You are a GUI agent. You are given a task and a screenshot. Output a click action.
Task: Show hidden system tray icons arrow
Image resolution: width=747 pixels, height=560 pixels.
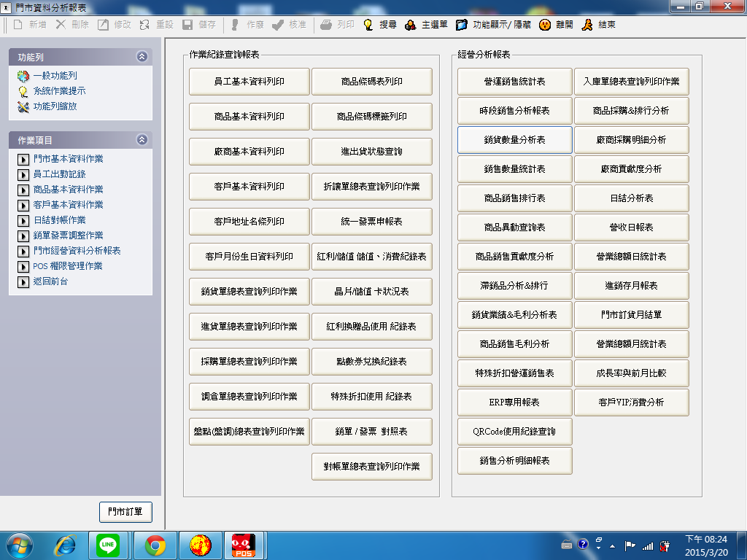click(611, 545)
